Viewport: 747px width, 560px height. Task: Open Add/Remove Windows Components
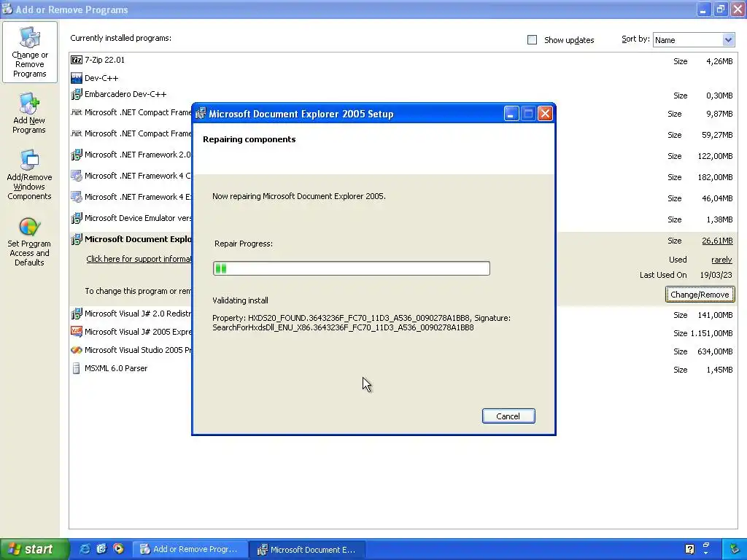(29, 175)
